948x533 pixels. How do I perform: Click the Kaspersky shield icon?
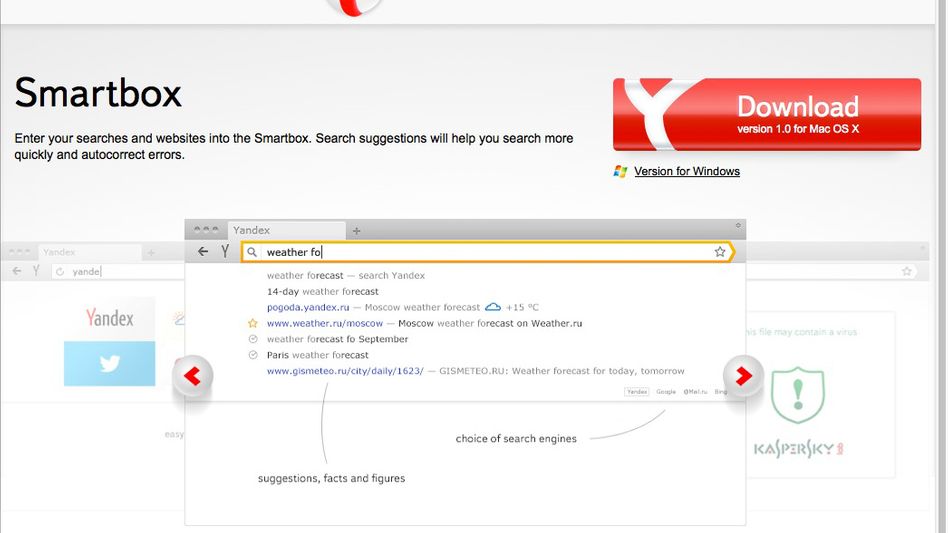[x=798, y=395]
